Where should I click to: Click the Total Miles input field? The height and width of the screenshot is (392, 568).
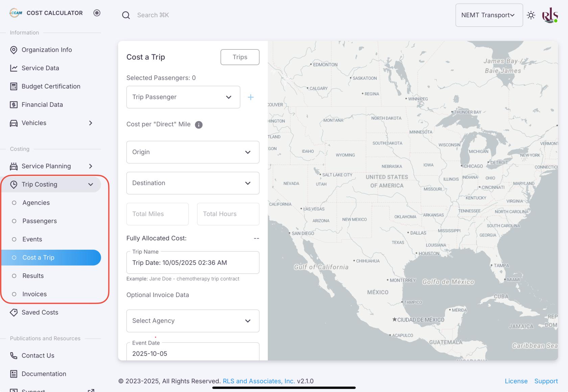(158, 214)
